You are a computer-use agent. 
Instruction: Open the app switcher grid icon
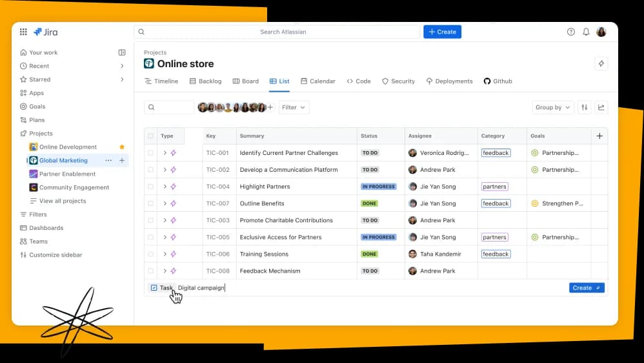click(x=23, y=32)
